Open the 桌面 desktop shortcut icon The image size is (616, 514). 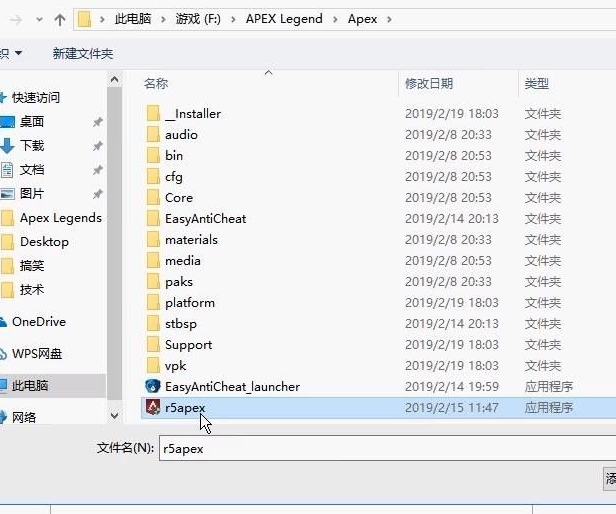pyautogui.click(x=7, y=121)
